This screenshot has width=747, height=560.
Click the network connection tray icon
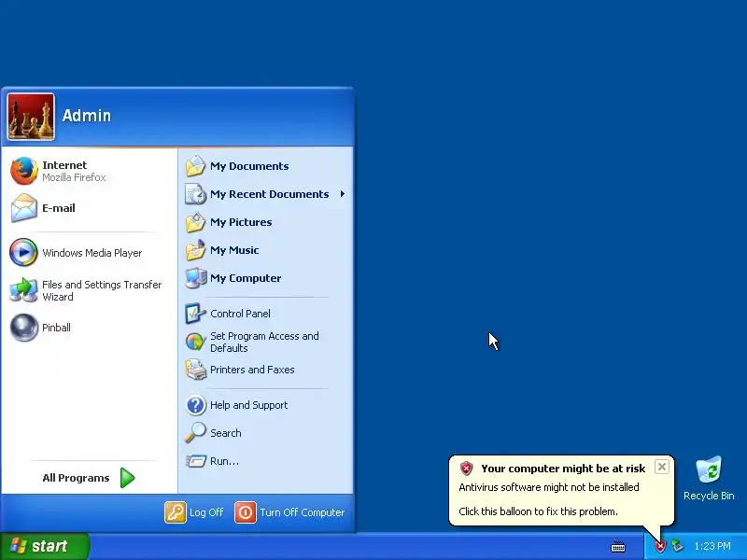(677, 546)
